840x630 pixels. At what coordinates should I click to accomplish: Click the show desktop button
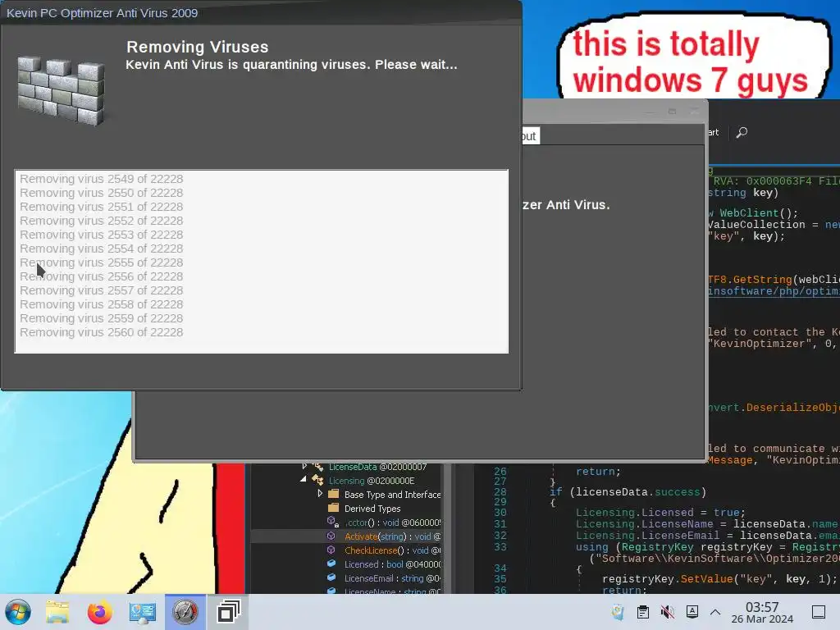tap(819, 612)
